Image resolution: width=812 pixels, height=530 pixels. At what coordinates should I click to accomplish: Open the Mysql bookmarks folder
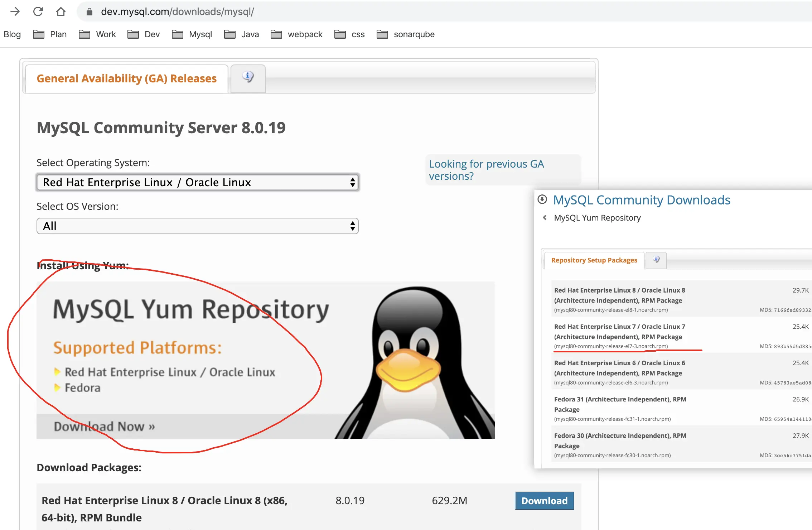(x=192, y=34)
